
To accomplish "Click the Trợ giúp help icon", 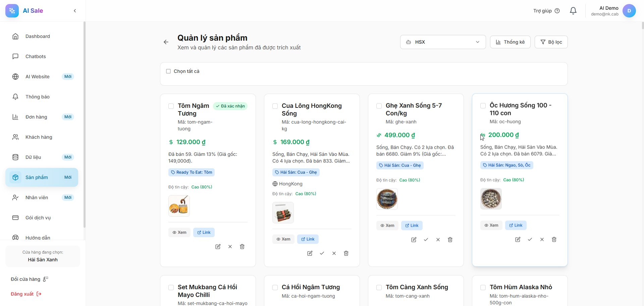I will tap(557, 11).
